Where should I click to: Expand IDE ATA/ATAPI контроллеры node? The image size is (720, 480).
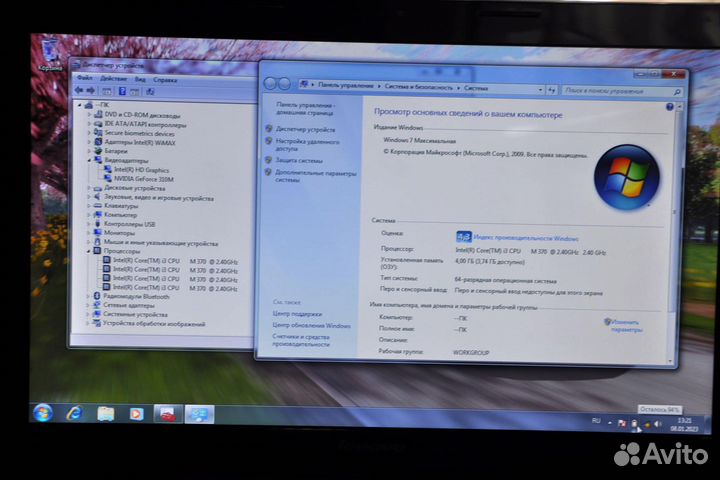coord(90,124)
